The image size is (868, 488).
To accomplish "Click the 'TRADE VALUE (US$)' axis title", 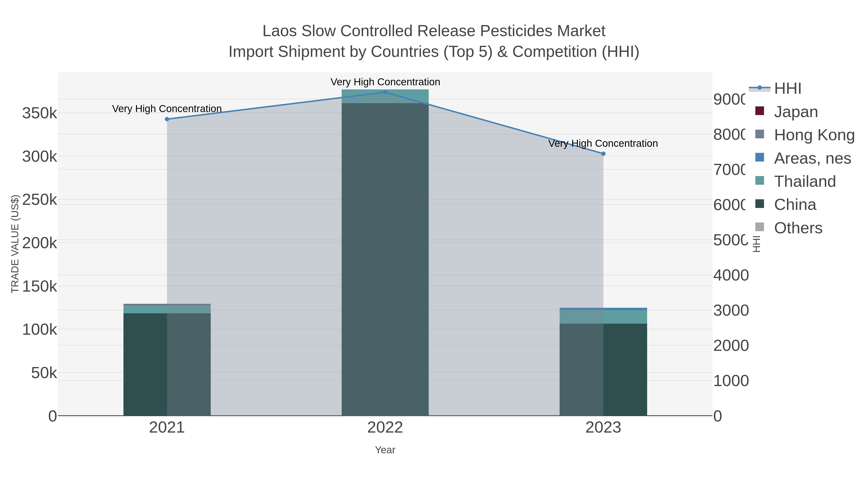I will [15, 244].
